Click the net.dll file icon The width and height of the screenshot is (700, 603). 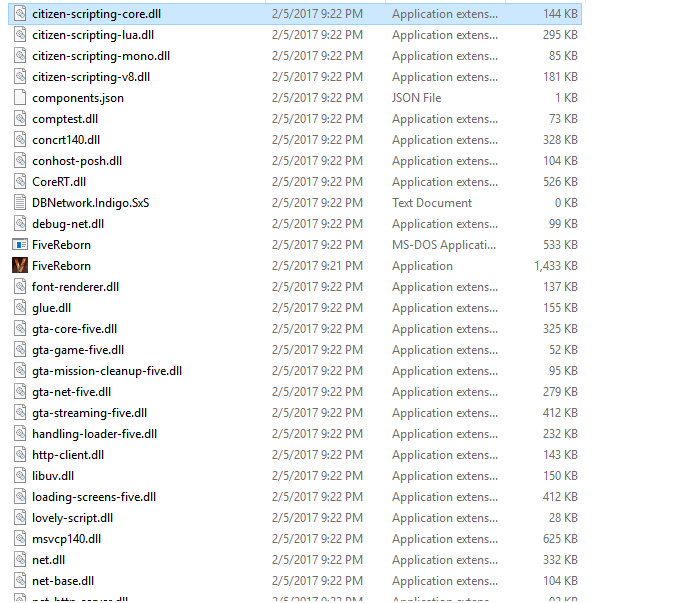[x=20, y=559]
